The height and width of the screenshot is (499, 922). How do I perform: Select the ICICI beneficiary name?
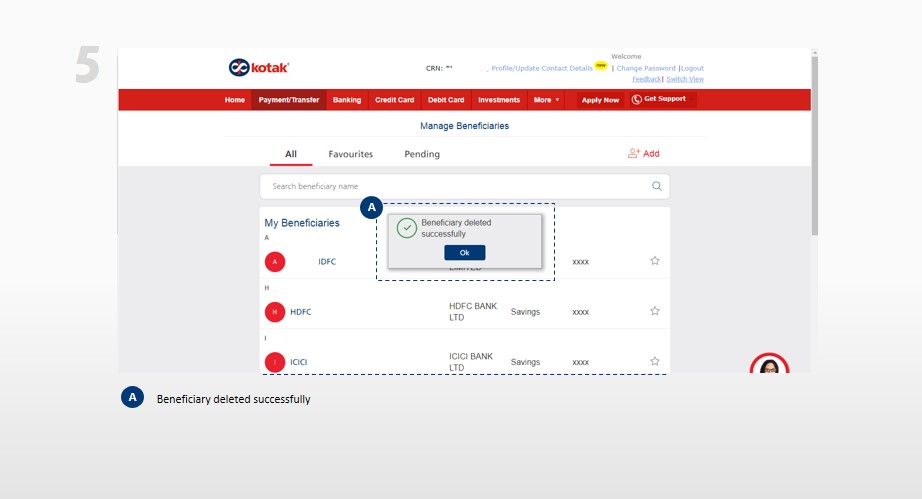click(x=299, y=362)
